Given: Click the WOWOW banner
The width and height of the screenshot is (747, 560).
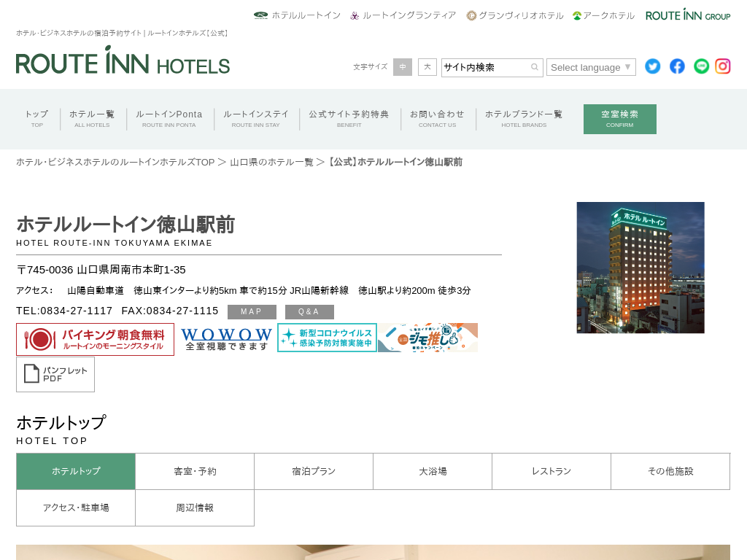Looking at the screenshot, I should [x=226, y=338].
